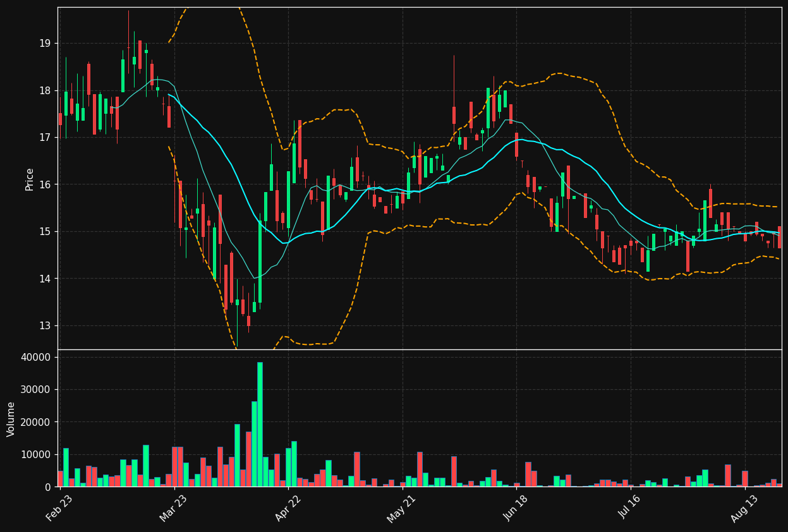788x532 pixels.
Task: Click the "Feb 23" date label
Action: click(x=59, y=507)
